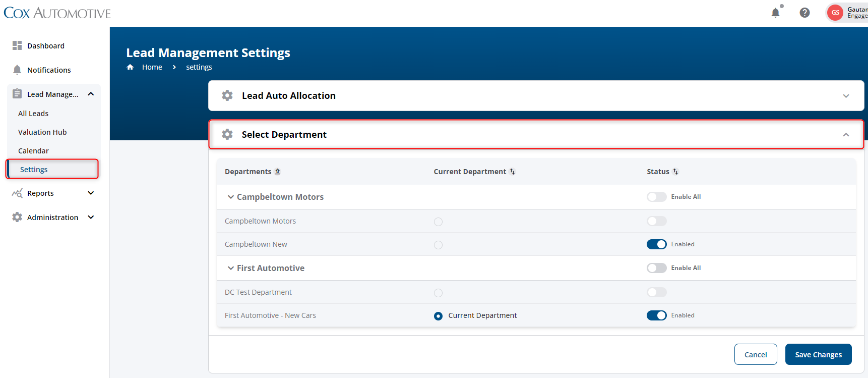The width and height of the screenshot is (868, 378).
Task: Click the First Automotive group heading
Action: pyautogui.click(x=271, y=268)
